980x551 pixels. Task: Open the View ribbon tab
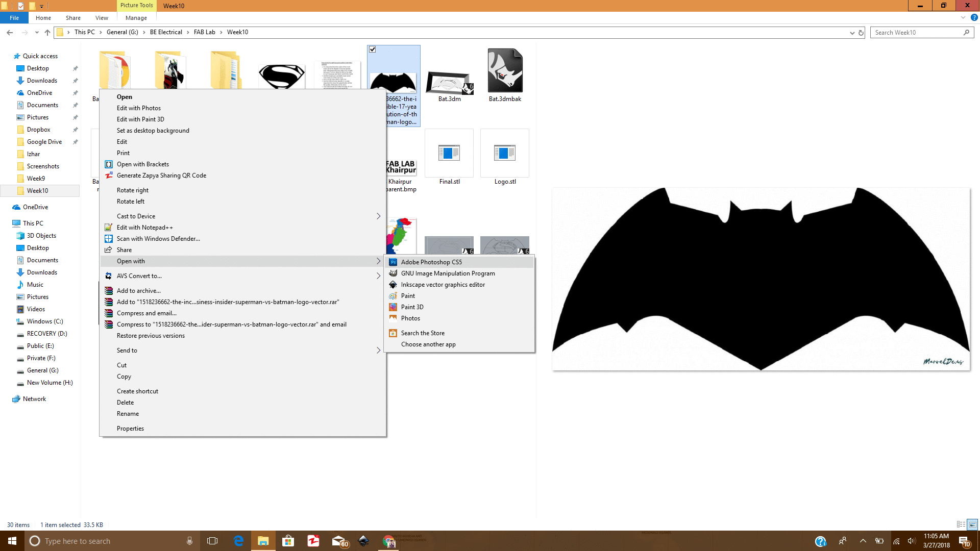click(102, 18)
